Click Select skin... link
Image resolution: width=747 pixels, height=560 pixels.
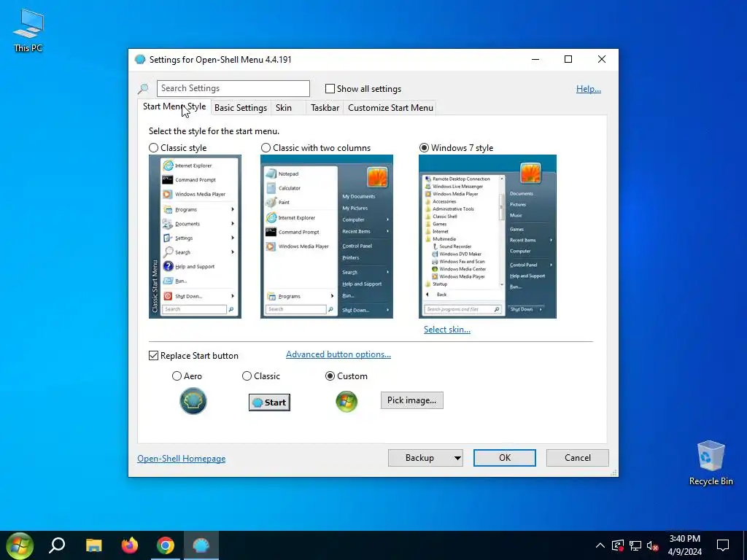(447, 330)
